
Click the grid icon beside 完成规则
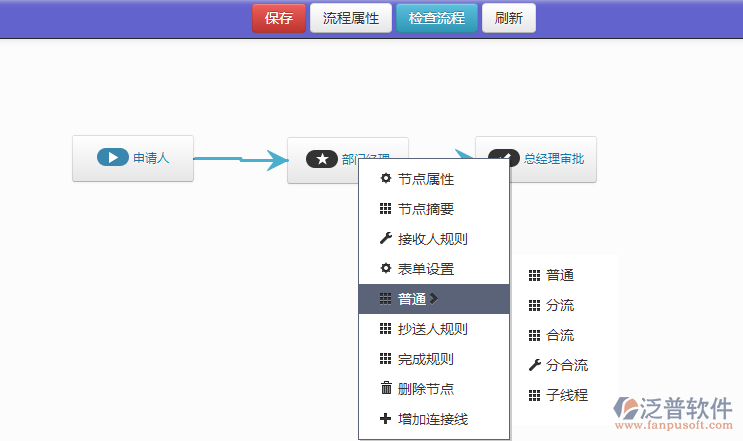[386, 359]
